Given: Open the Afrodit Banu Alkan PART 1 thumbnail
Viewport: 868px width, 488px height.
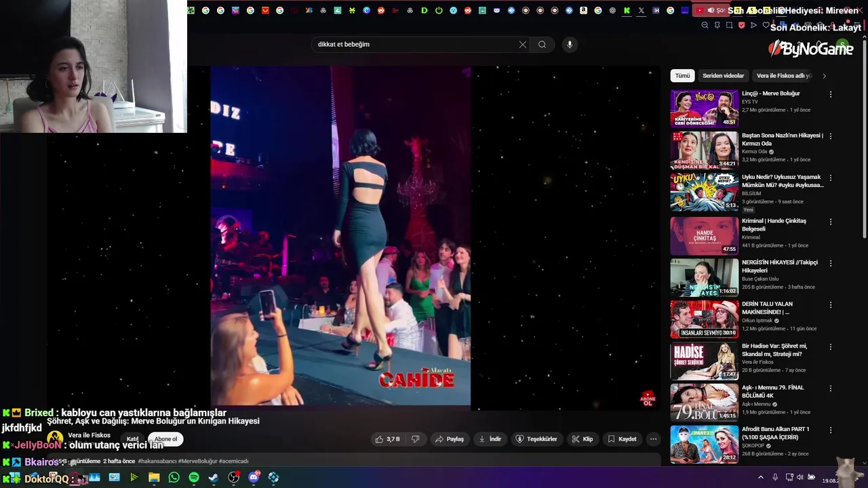Looking at the screenshot, I should point(704,445).
